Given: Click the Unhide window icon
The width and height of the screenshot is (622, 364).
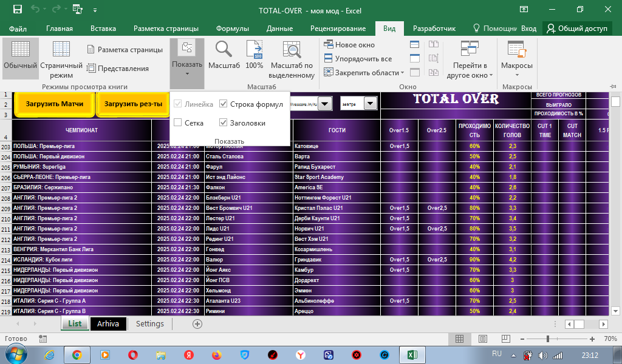Looking at the screenshot, I should [414, 72].
